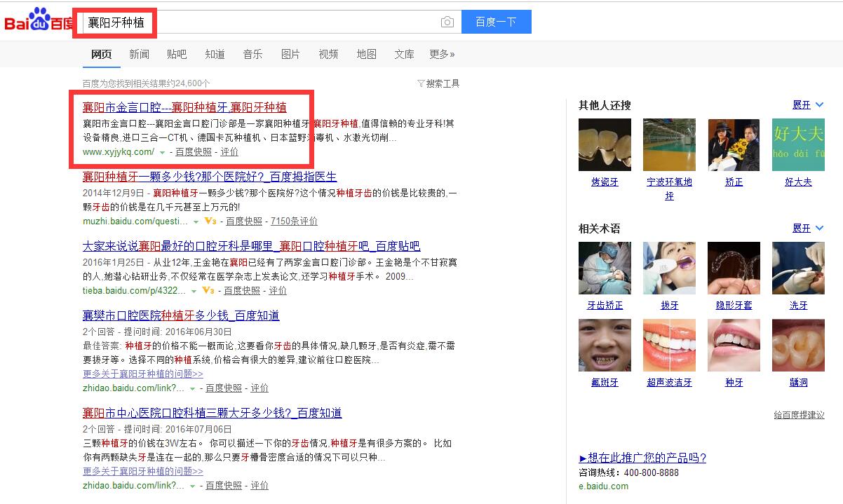This screenshot has height=504, width=843.
Task: Open the 龋洞 thumbnail
Action: click(x=798, y=346)
